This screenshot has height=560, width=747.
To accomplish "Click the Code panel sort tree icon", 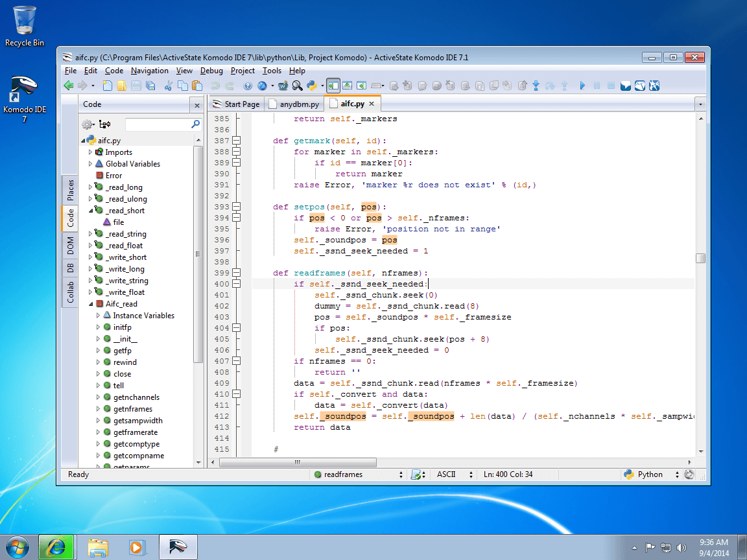I will point(105,124).
